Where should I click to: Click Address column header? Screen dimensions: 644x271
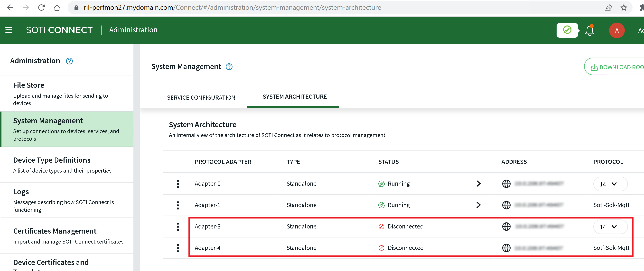point(514,162)
